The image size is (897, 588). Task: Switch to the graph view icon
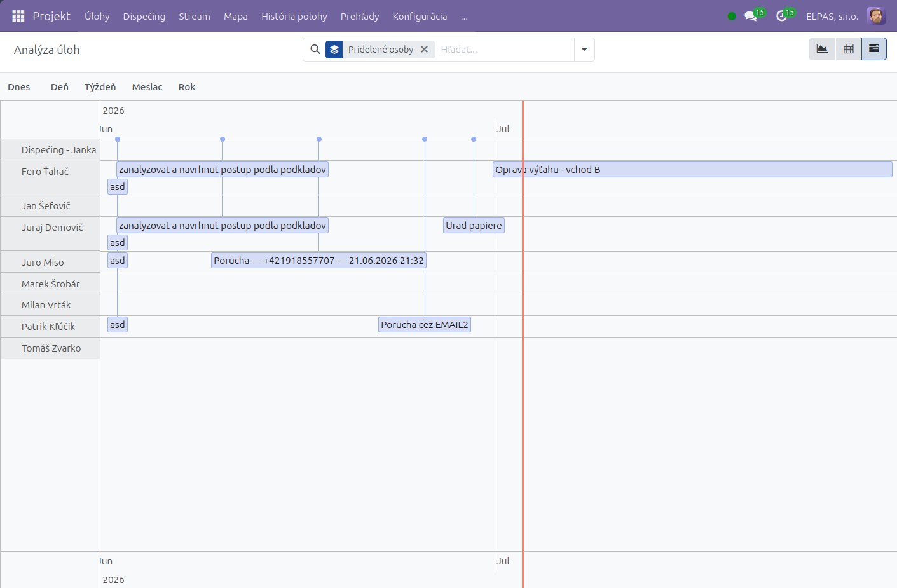click(x=822, y=49)
